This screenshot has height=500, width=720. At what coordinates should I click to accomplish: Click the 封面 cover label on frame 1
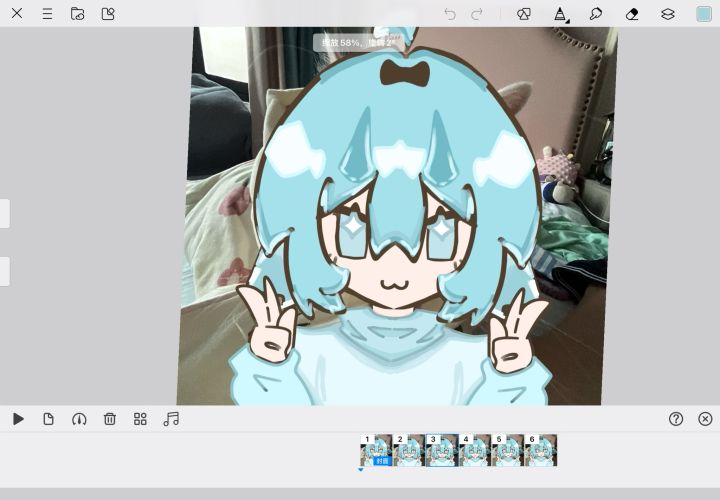point(382,461)
